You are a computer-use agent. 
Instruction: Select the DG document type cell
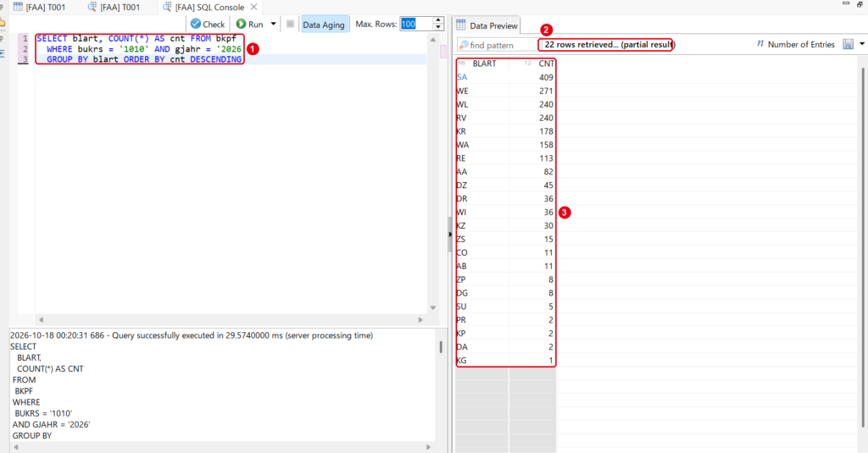[x=482, y=293]
